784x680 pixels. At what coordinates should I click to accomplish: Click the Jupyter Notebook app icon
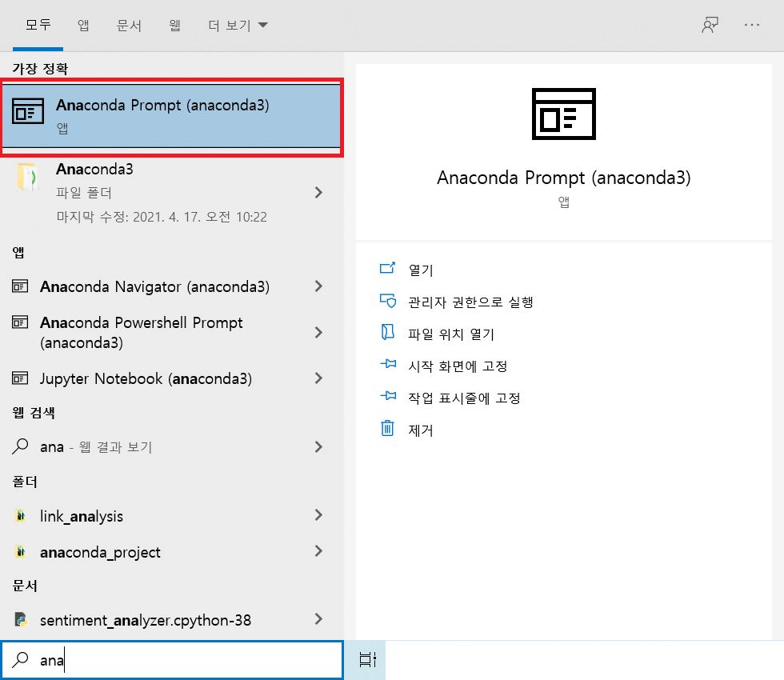20,378
